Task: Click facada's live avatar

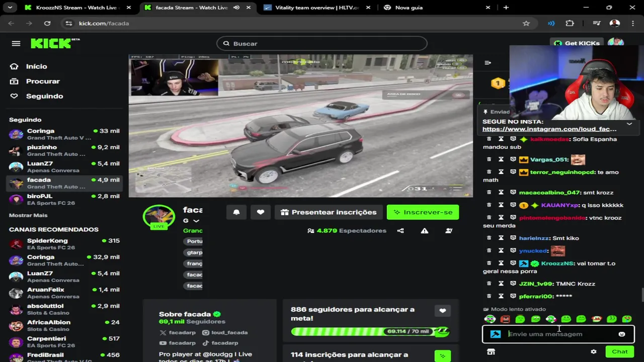Action: click(x=159, y=217)
